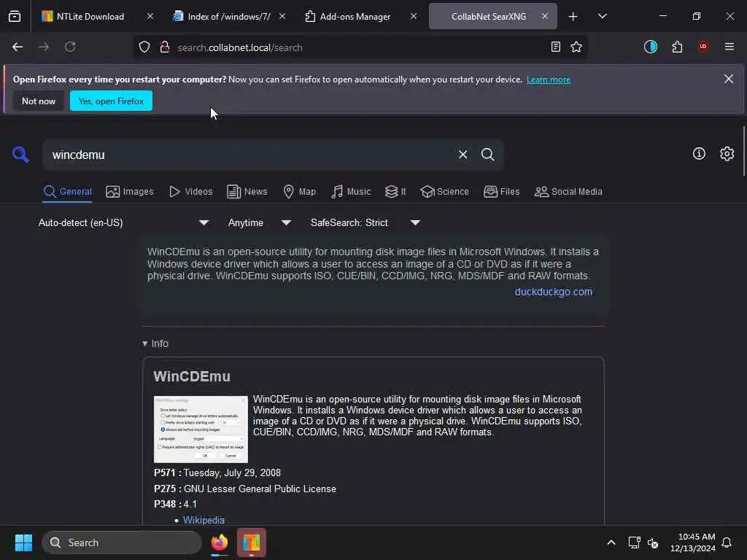View site security lock icon

tap(165, 47)
